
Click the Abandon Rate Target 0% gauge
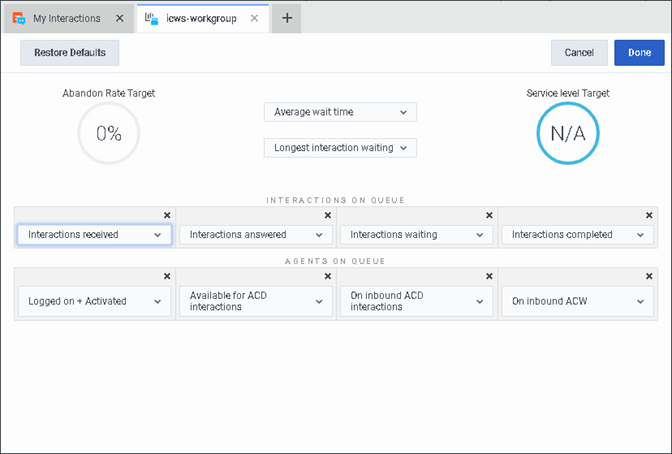(x=108, y=134)
